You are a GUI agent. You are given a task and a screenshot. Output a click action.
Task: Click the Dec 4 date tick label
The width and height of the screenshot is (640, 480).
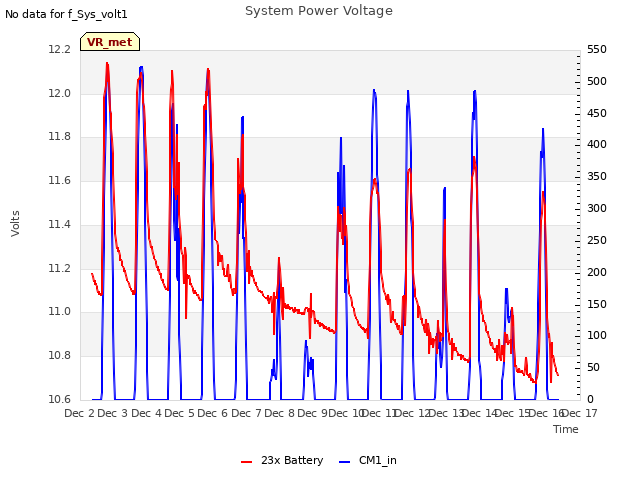click(x=146, y=413)
